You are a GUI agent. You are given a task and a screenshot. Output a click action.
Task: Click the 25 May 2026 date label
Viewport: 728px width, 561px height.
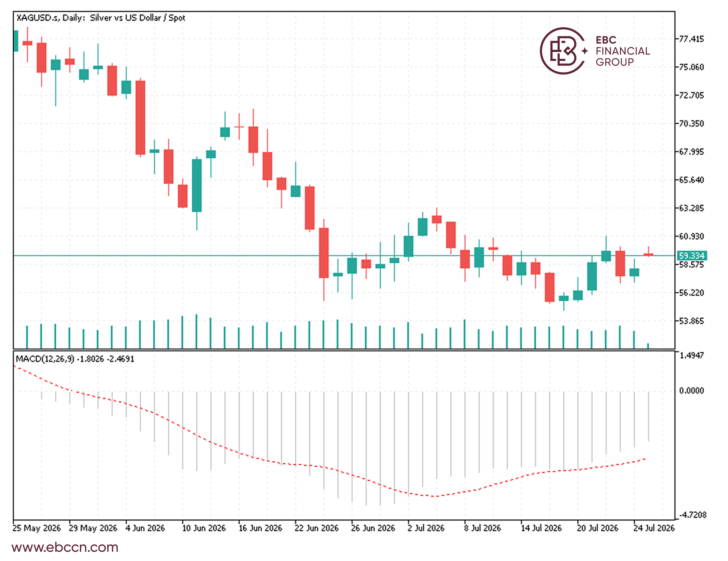[37, 528]
